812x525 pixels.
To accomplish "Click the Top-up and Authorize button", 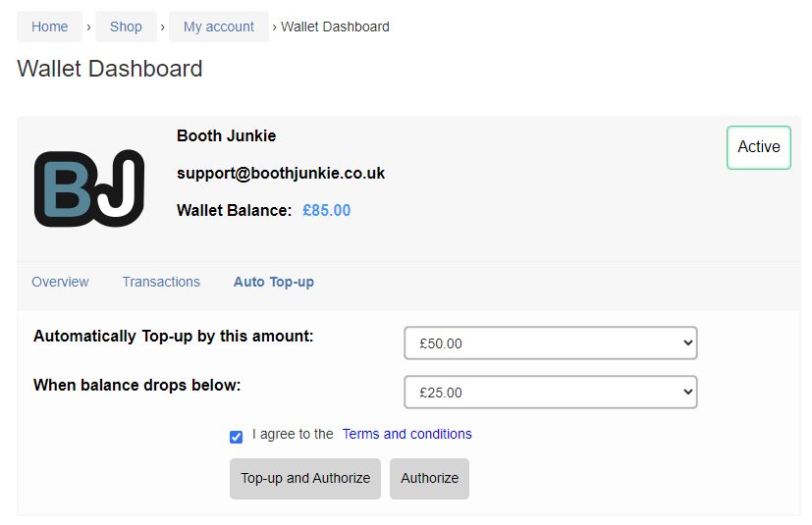I will 305,479.
